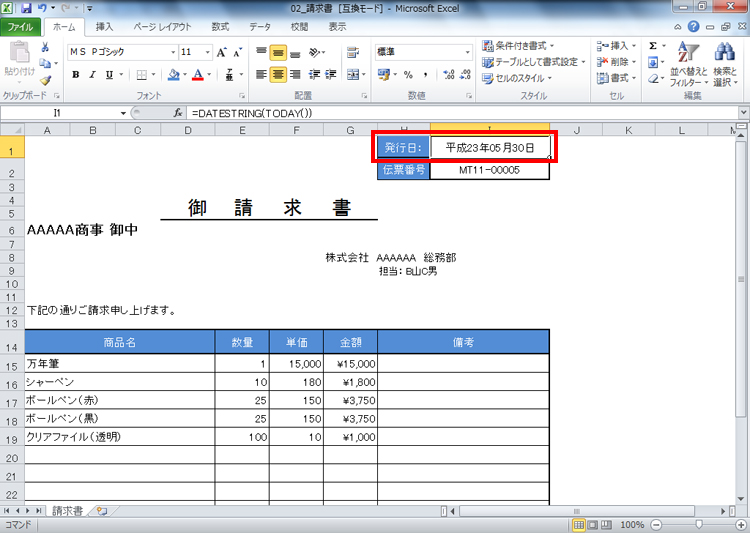750x533 pixels.
Task: Align cell text to the left
Action: [261, 75]
